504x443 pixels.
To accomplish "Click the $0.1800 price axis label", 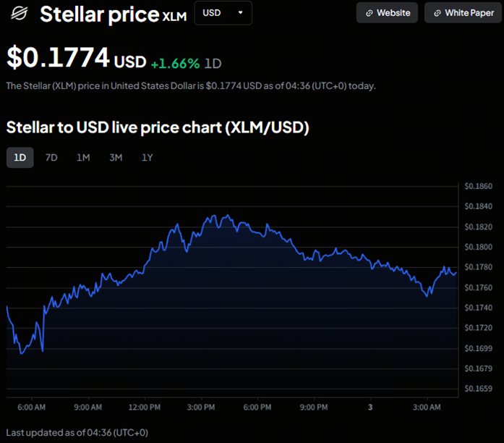I will click(478, 247).
